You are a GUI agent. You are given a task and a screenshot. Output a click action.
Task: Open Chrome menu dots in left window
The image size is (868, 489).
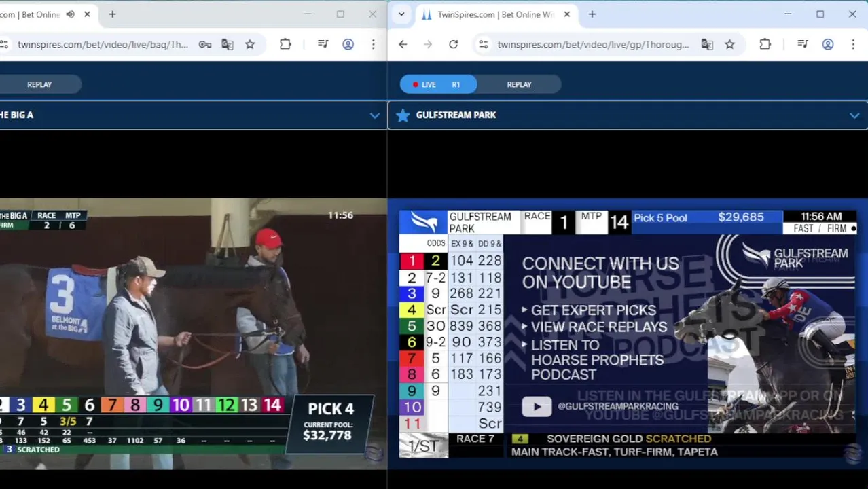click(x=373, y=44)
